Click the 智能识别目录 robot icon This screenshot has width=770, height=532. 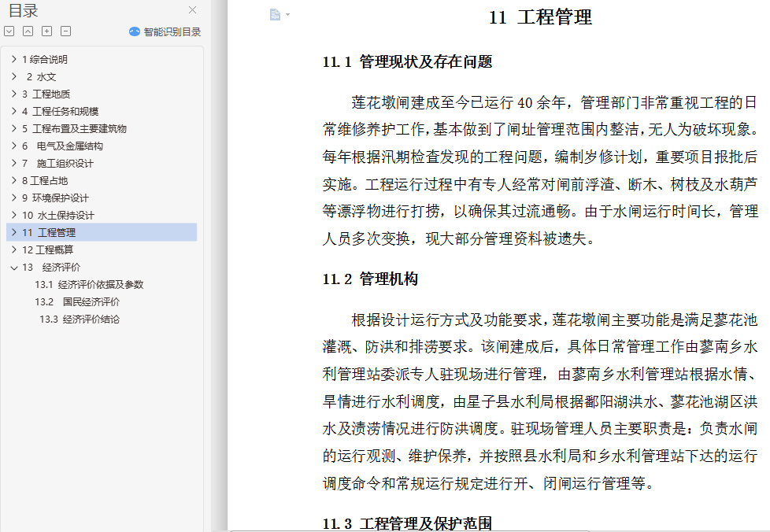(135, 32)
